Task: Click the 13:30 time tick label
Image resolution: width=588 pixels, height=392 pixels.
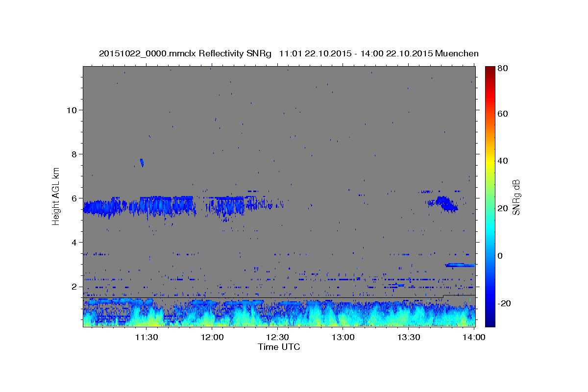Action: pyautogui.click(x=409, y=337)
